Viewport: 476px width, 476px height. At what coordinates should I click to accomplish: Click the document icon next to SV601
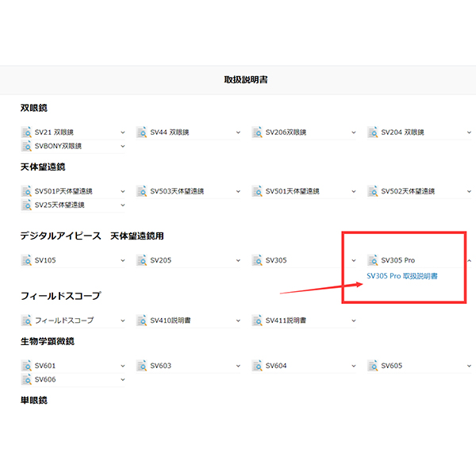tap(26, 366)
